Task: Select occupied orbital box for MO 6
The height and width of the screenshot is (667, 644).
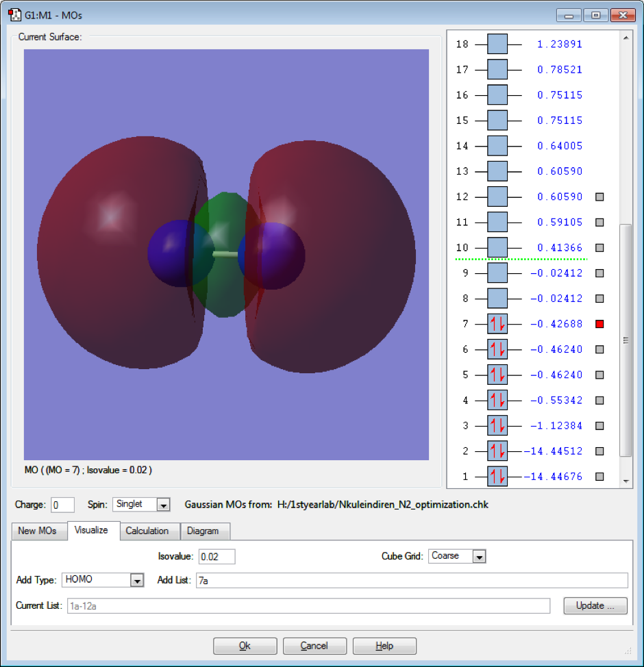Action: [x=497, y=349]
